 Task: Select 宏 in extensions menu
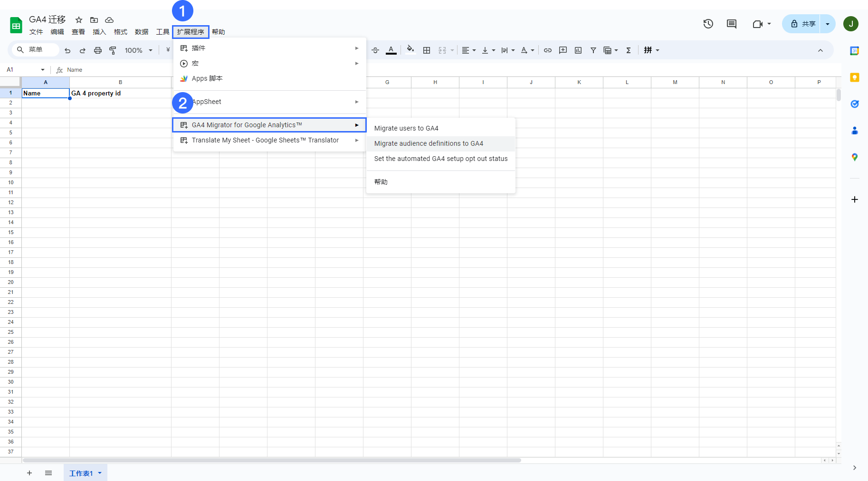point(270,63)
